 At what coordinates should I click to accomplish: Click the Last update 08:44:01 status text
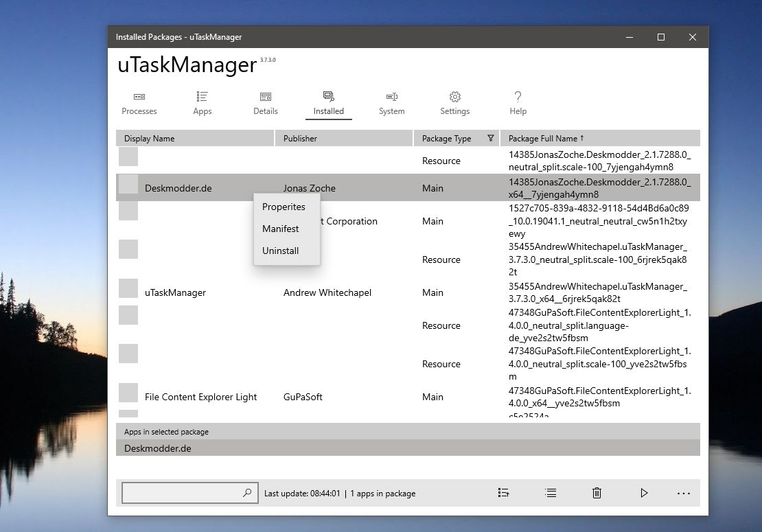(302, 493)
